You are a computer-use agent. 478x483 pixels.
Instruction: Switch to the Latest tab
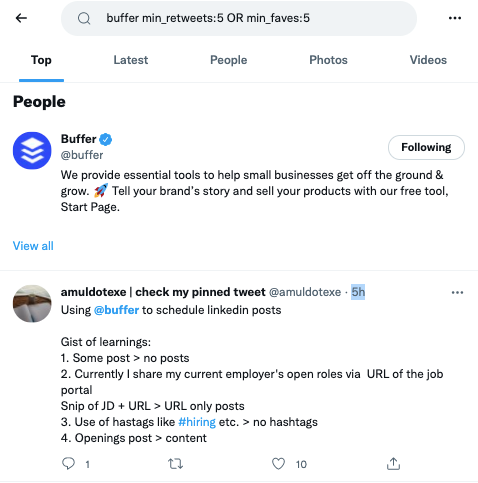click(x=131, y=60)
